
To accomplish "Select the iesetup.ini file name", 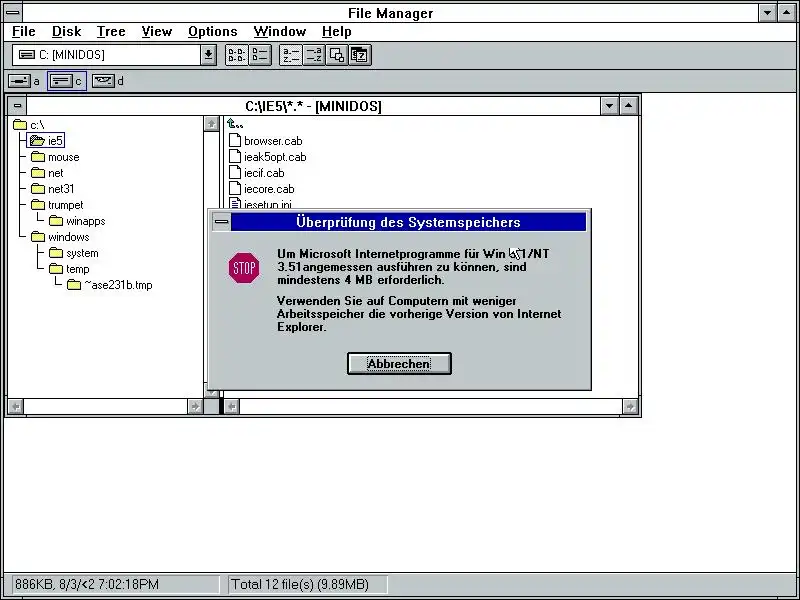I will 268,205.
